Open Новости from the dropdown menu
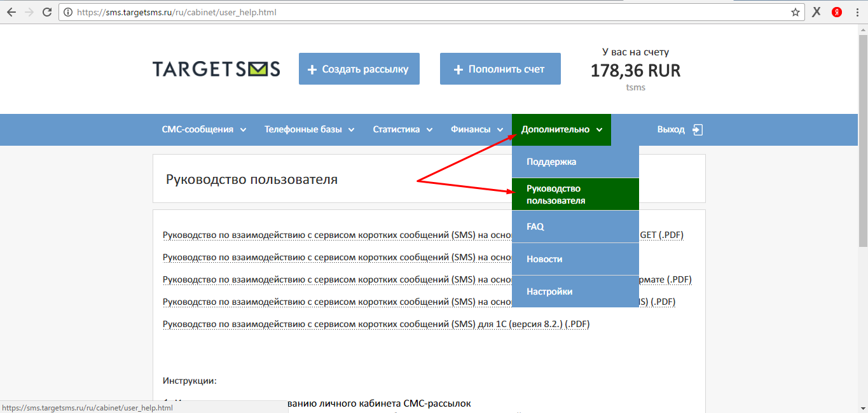The height and width of the screenshot is (413, 868). point(575,259)
